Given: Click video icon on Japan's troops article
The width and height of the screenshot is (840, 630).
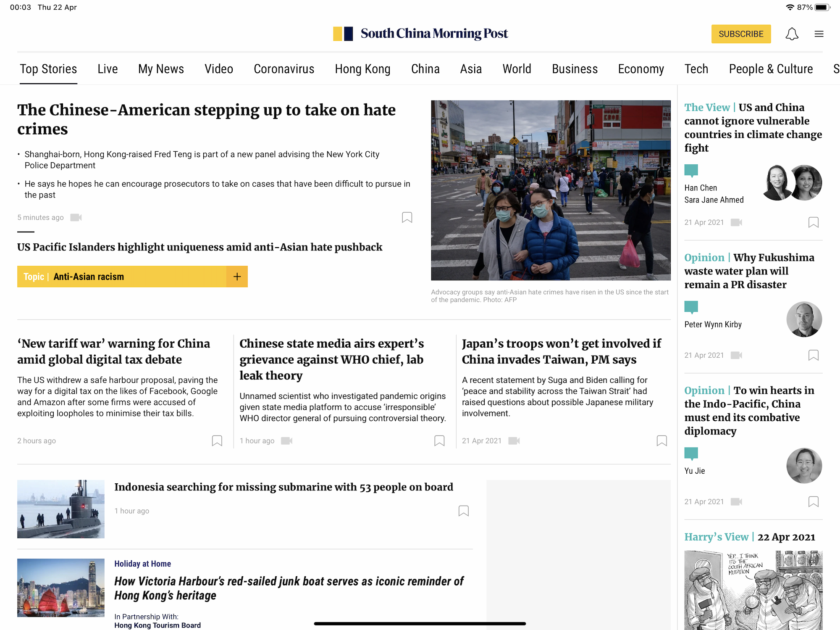Looking at the screenshot, I should click(514, 440).
